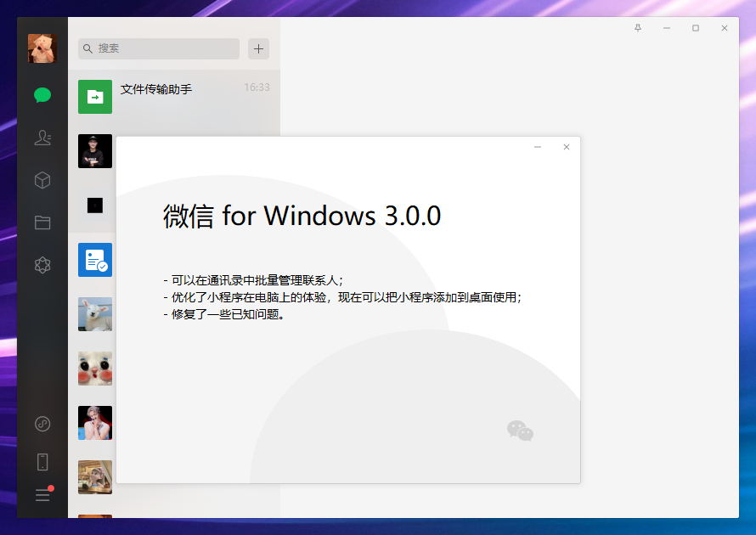Open the Favorites cube icon
The height and width of the screenshot is (535, 756).
[42, 180]
